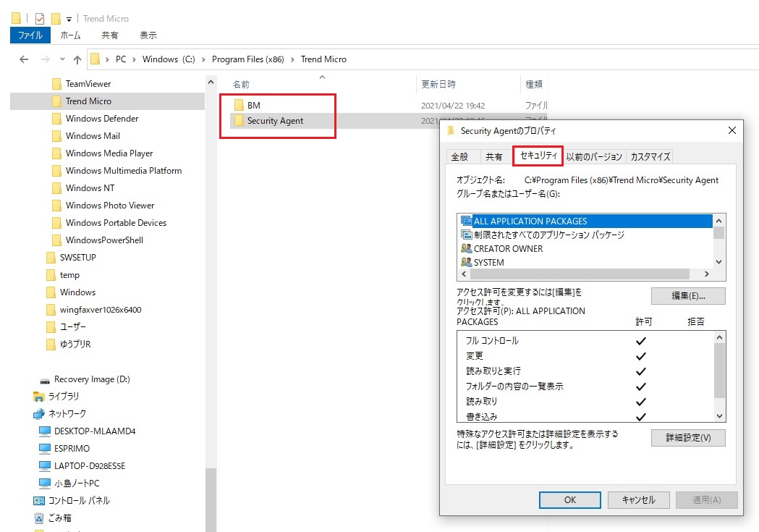
Task: Click the DESKTOP-MLAAMD4 computer icon
Action: (45, 431)
